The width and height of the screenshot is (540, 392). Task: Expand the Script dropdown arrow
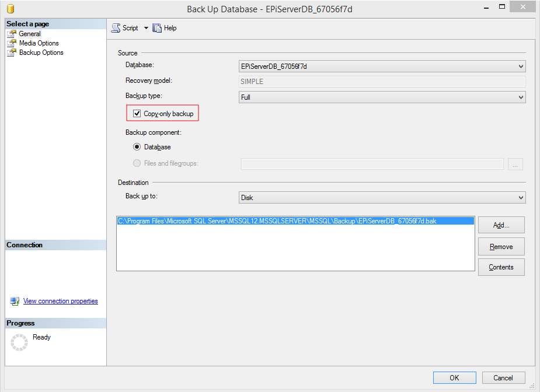(146, 28)
